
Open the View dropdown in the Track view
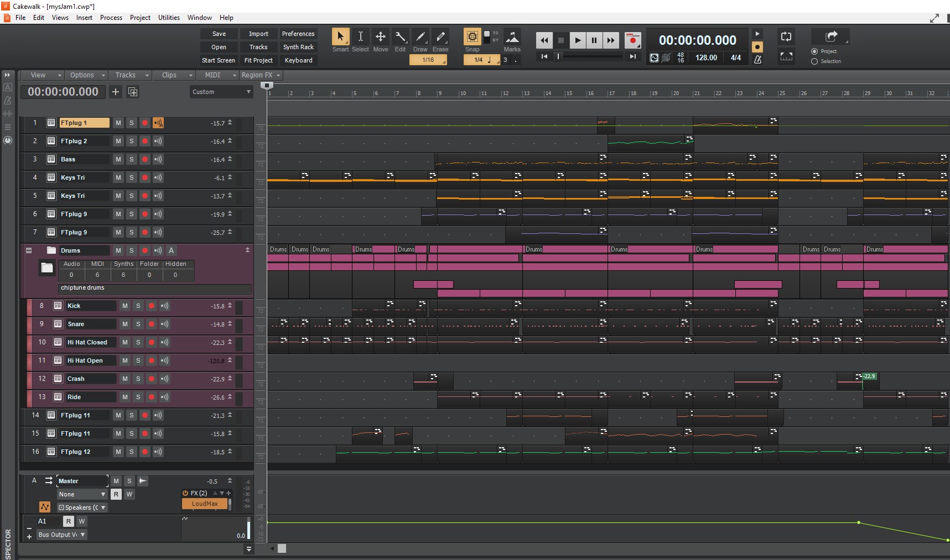[43, 75]
